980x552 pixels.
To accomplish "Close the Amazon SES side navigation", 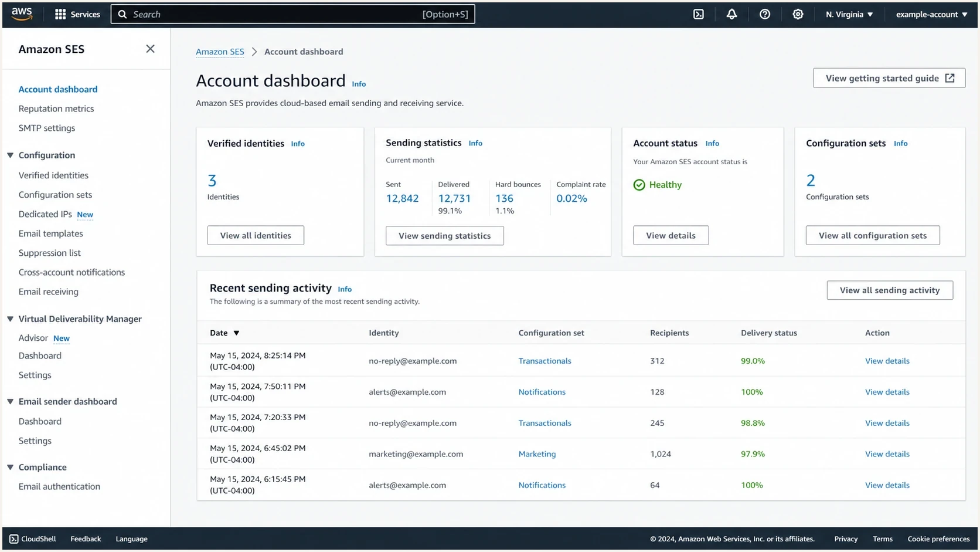I will point(151,49).
